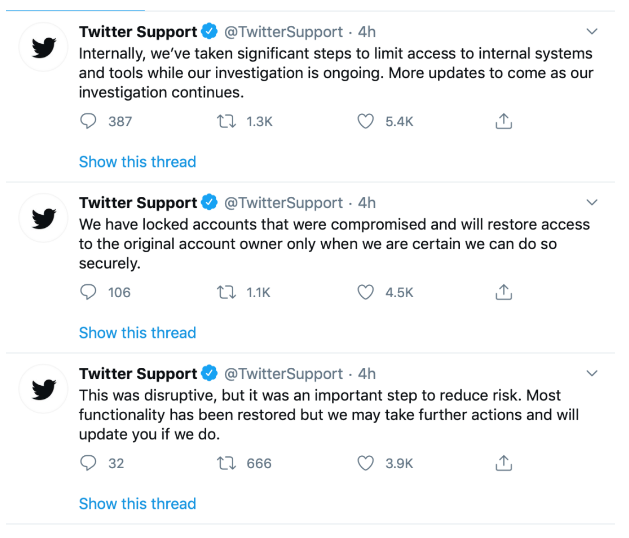The height and width of the screenshot is (538, 629).
Task: Share the first tweet about internal systems
Action: 503,121
